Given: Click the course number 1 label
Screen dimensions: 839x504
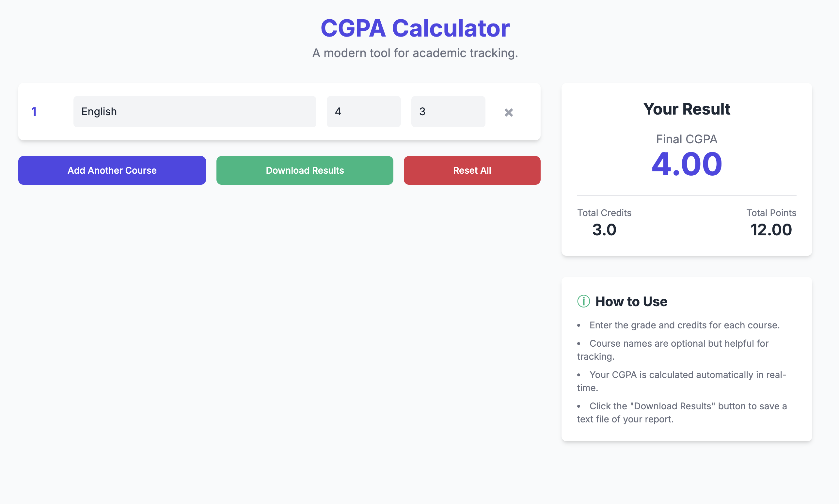Looking at the screenshot, I should (34, 112).
